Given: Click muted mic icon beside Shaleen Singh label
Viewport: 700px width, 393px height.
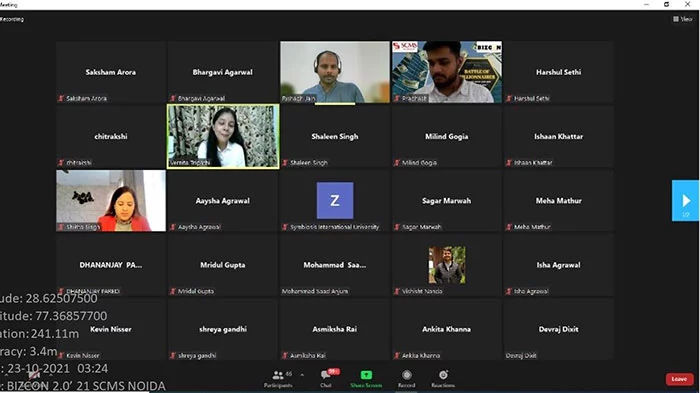Looking at the screenshot, I should click(285, 163).
